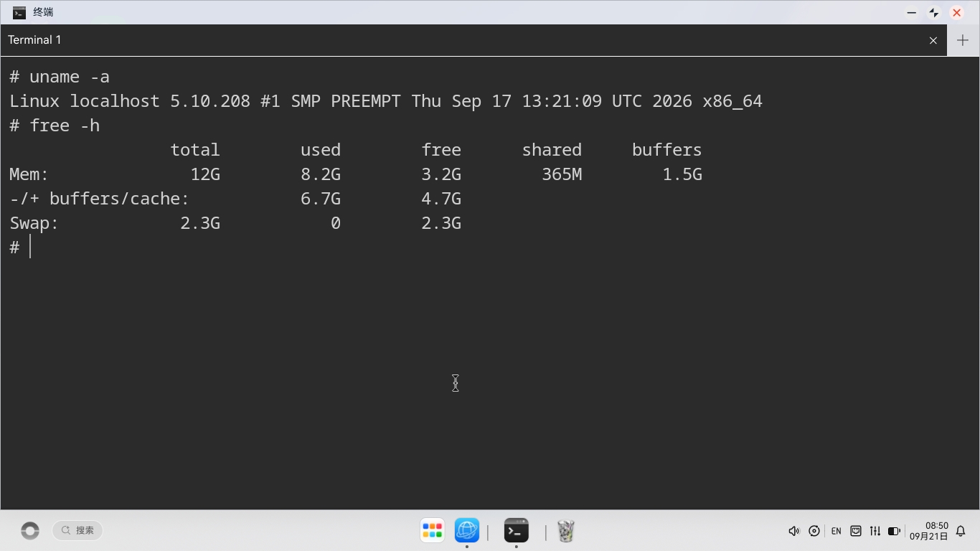Click the Swap used value '0'

pyautogui.click(x=336, y=223)
